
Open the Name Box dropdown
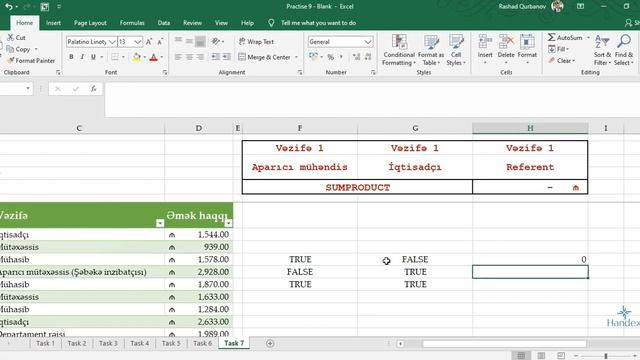pyautogui.click(x=28, y=89)
